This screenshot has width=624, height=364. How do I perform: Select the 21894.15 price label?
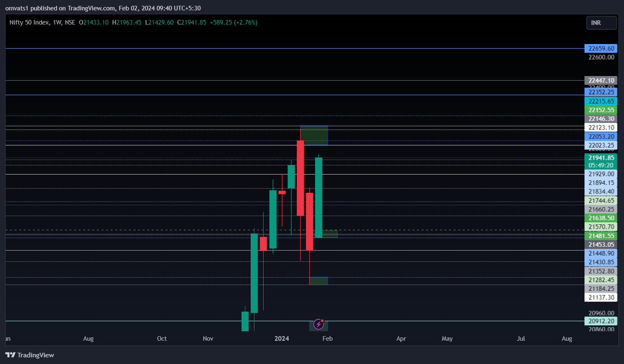point(601,183)
